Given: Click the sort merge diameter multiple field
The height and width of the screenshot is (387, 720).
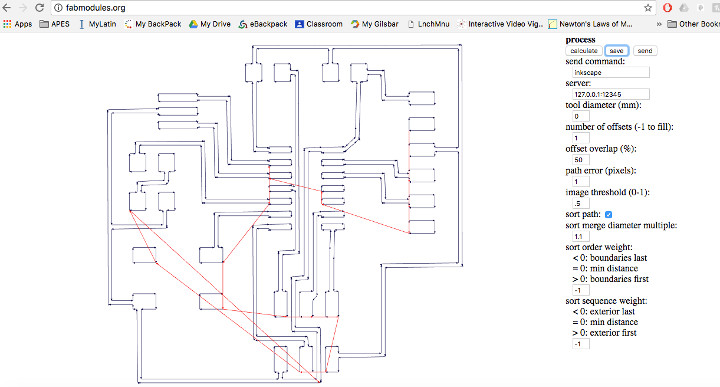Looking at the screenshot, I should 581,236.
